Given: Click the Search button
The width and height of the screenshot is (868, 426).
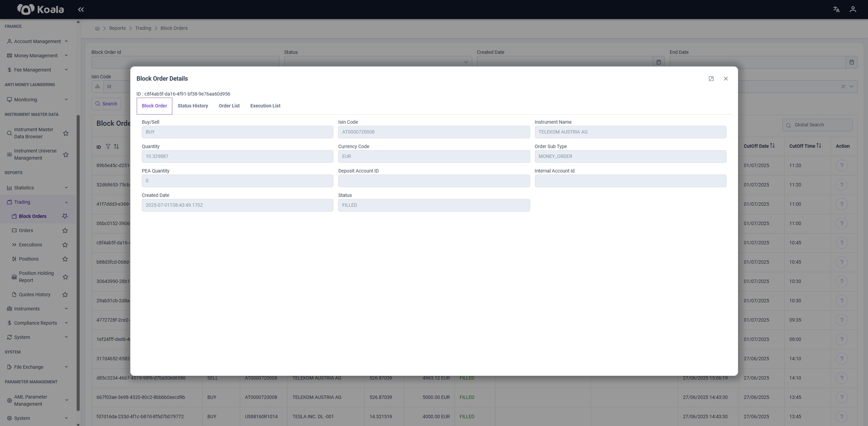Looking at the screenshot, I should point(106,104).
